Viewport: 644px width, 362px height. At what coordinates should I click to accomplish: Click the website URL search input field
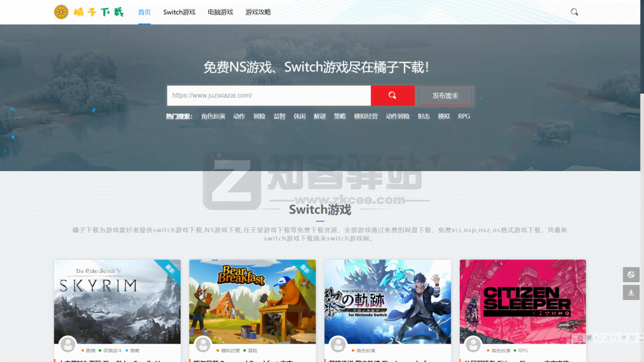click(x=268, y=95)
